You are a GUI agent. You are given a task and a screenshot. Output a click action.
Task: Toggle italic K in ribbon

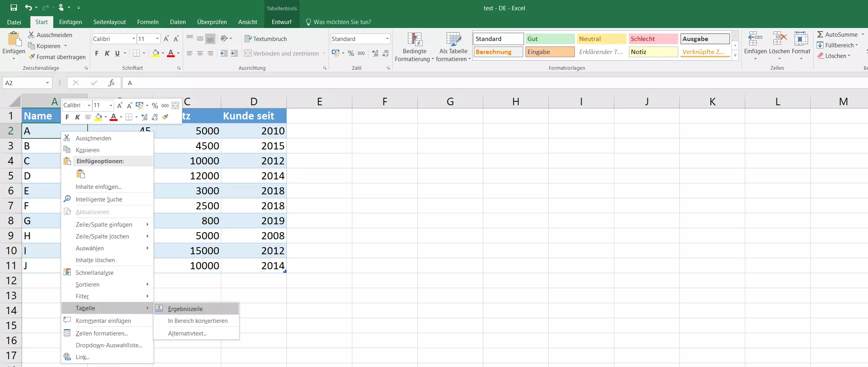107,53
